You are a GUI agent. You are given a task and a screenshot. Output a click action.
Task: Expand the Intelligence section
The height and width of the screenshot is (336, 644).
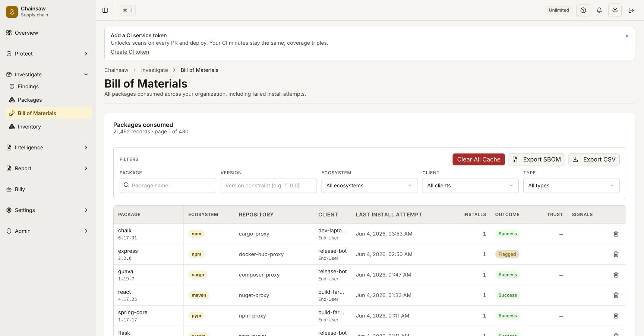48,148
